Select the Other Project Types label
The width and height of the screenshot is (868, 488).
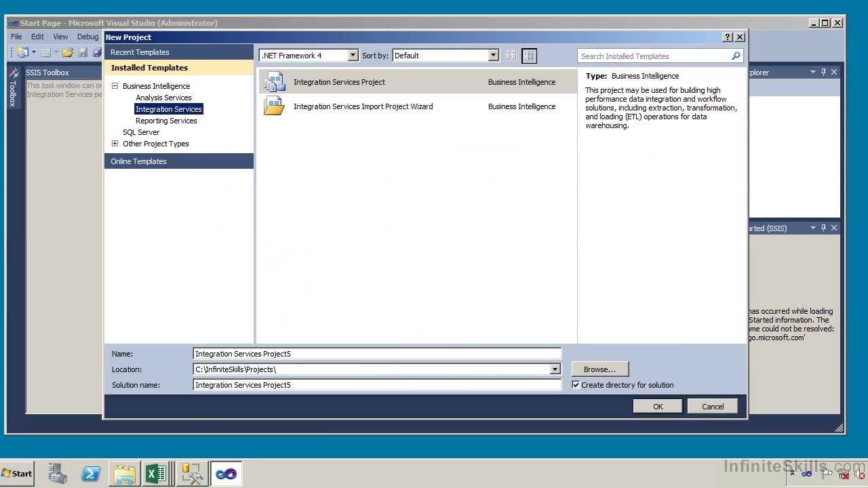tap(156, 144)
